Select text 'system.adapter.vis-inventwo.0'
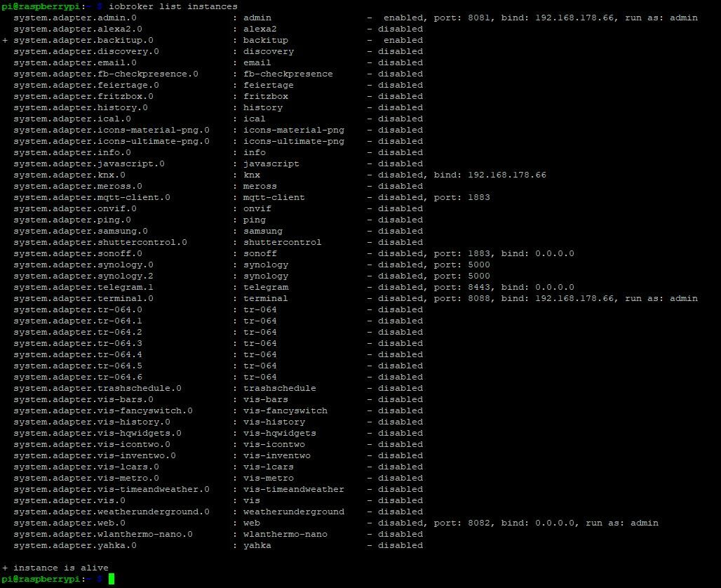 pos(95,455)
